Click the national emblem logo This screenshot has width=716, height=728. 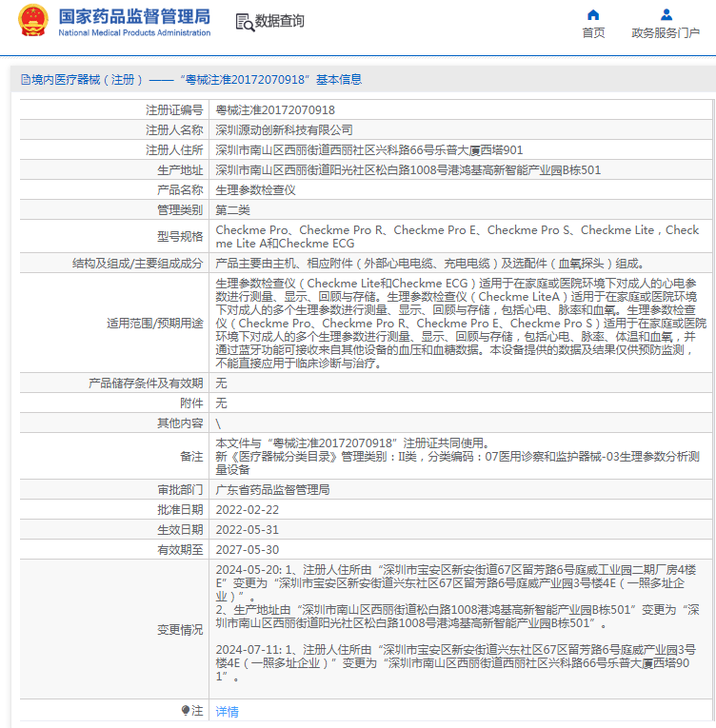32,20
